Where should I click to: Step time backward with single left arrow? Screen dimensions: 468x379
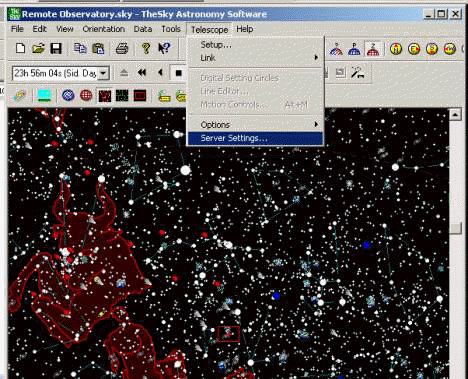click(160, 73)
